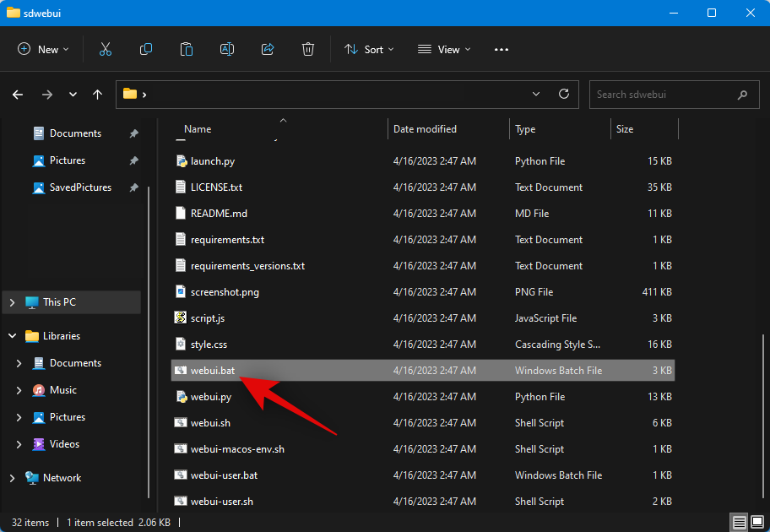Click the Paste clipboard icon

pos(187,50)
